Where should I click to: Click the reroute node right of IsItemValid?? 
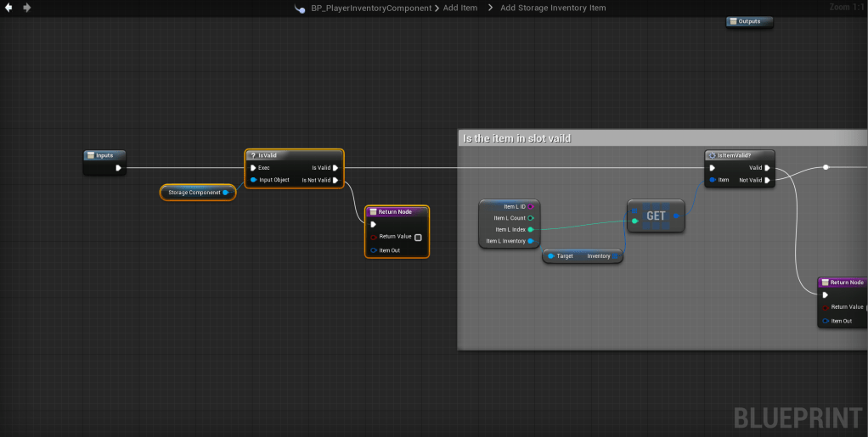826,167
